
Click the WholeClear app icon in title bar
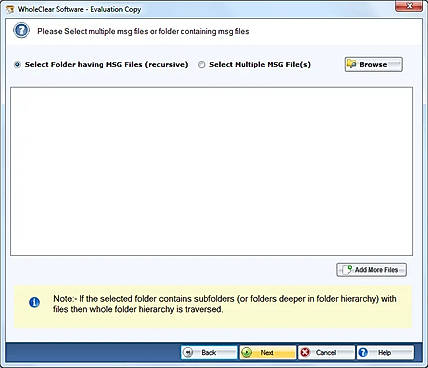point(11,9)
